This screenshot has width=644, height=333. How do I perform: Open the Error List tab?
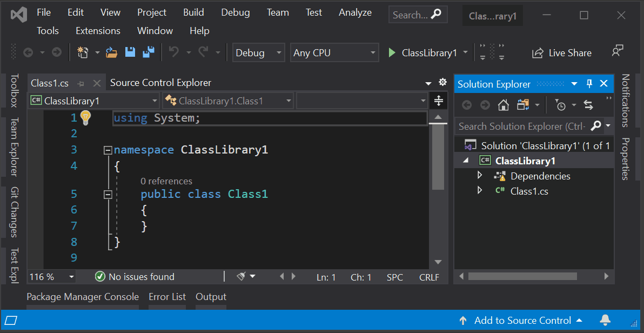[x=167, y=297]
